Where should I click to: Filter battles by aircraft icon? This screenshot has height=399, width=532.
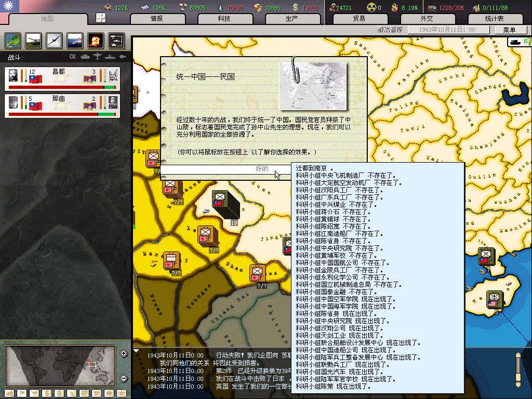[x=97, y=56]
